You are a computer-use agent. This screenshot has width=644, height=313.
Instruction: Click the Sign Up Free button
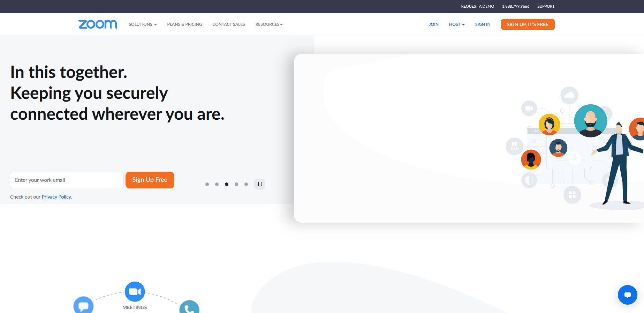pyautogui.click(x=150, y=180)
